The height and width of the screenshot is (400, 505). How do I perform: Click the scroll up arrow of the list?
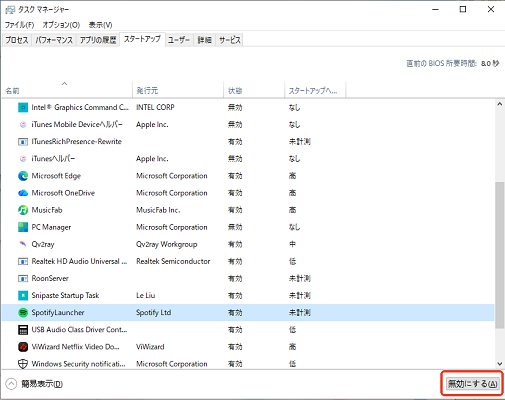[499, 104]
